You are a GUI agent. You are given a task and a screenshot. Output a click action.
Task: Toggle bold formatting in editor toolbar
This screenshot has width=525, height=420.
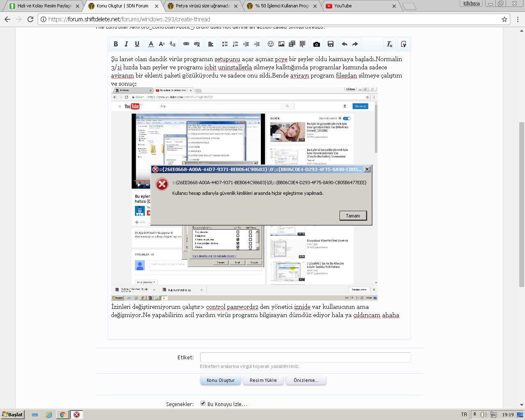116,44
